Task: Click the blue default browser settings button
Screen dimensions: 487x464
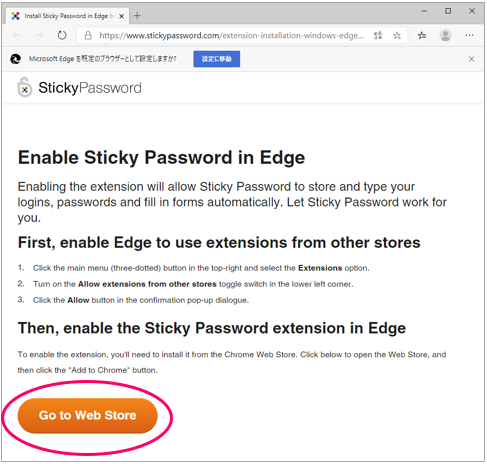Action: pyautogui.click(x=217, y=59)
